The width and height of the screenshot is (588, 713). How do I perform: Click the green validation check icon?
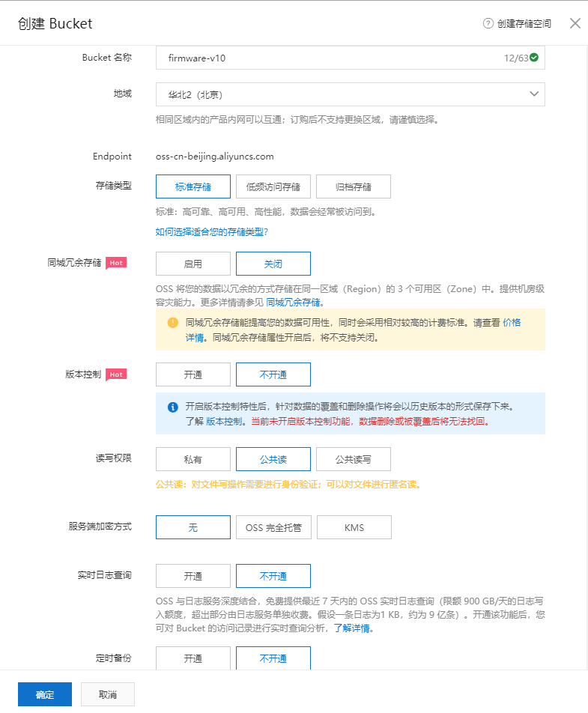coord(534,57)
